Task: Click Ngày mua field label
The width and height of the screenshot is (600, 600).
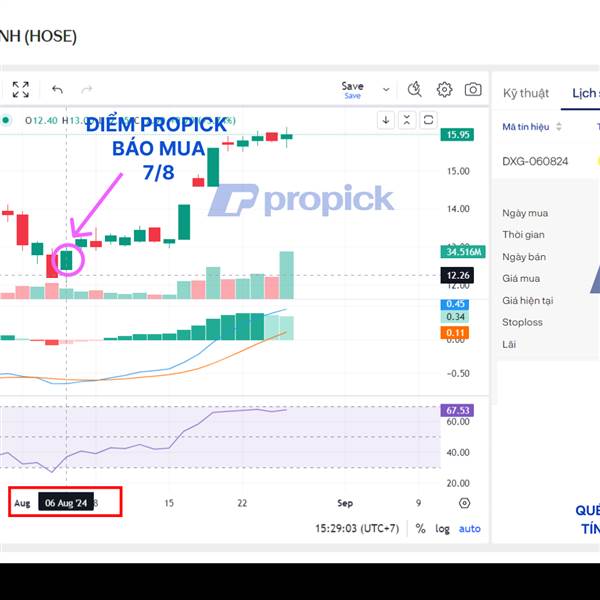Action: 525,213
